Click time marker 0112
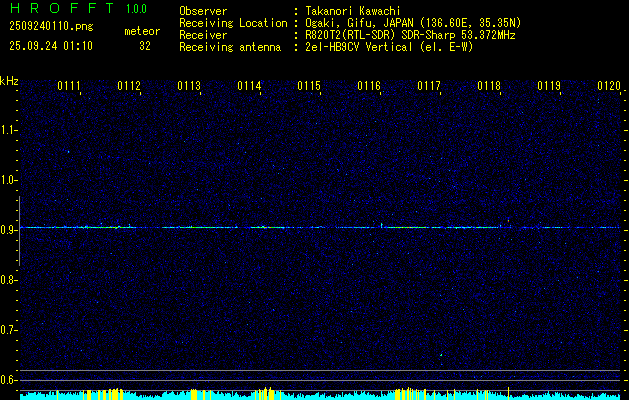629x400 pixels. (x=129, y=86)
